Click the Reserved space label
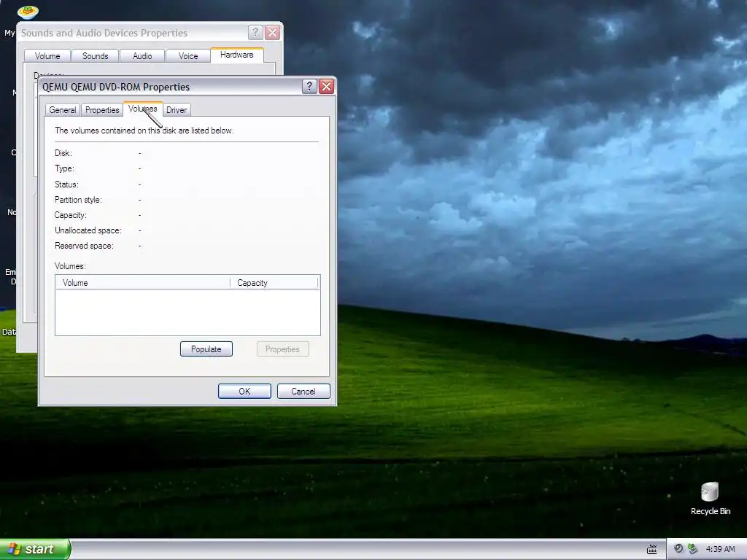Viewport: 747px width, 560px height. (84, 246)
